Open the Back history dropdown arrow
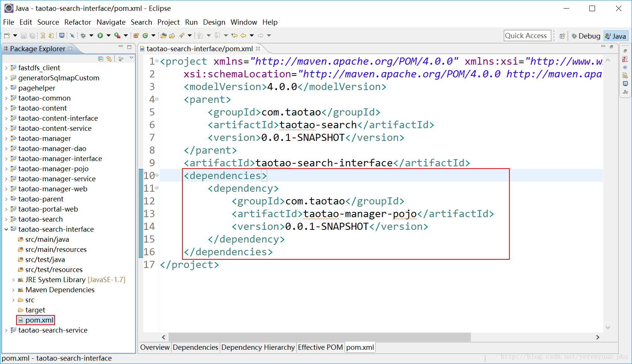 click(252, 36)
